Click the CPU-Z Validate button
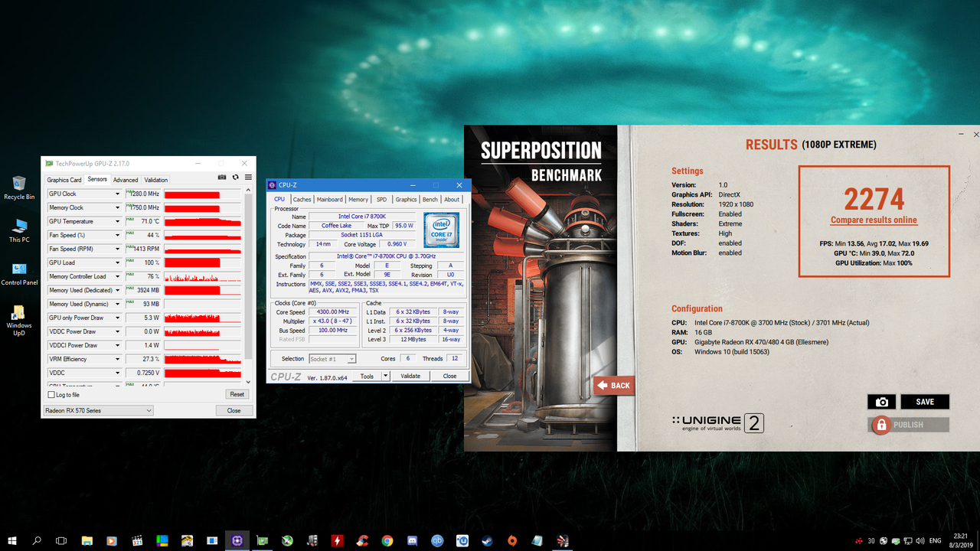Screen dimensions: 980x551 coord(410,376)
